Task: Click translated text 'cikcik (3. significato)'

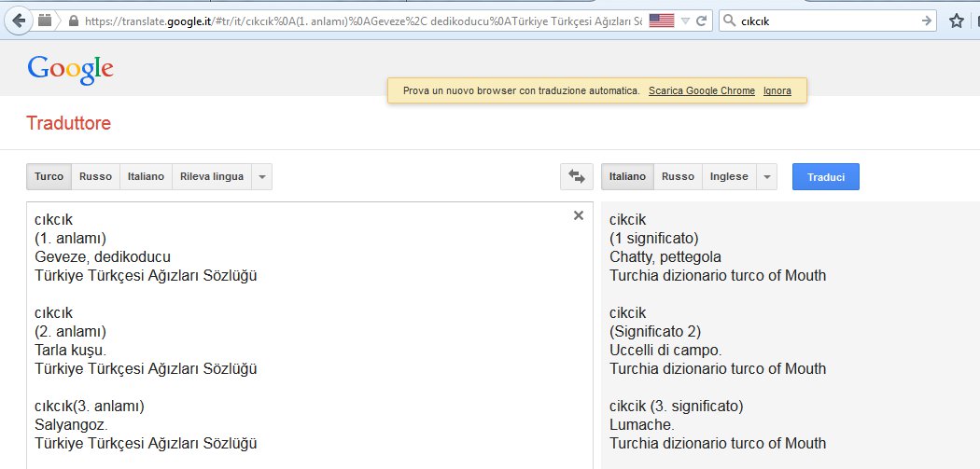Action: 677,406
